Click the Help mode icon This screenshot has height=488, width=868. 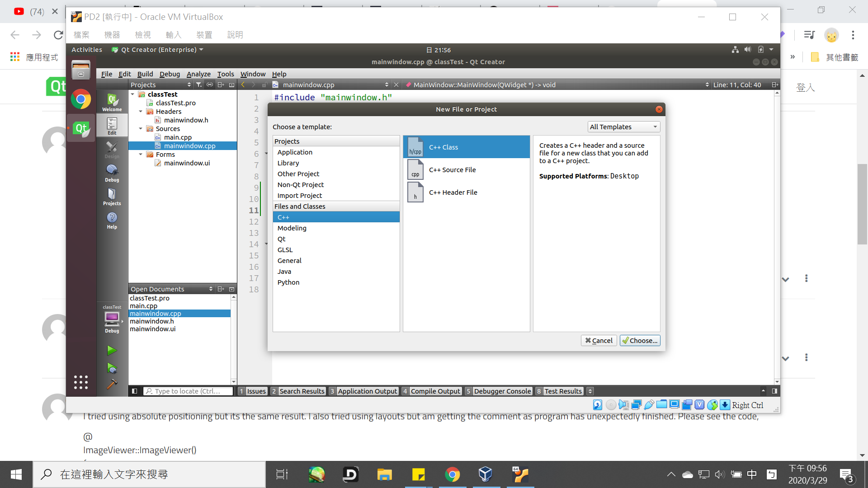[112, 221]
